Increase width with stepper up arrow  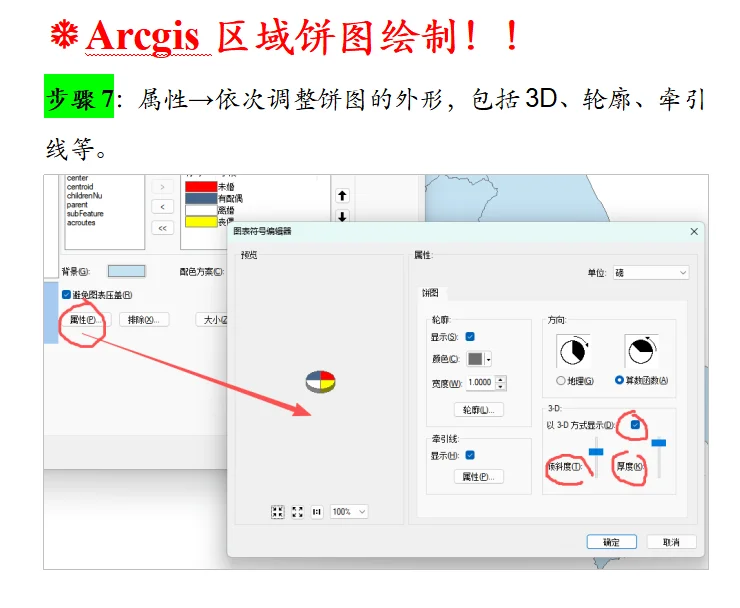point(501,379)
